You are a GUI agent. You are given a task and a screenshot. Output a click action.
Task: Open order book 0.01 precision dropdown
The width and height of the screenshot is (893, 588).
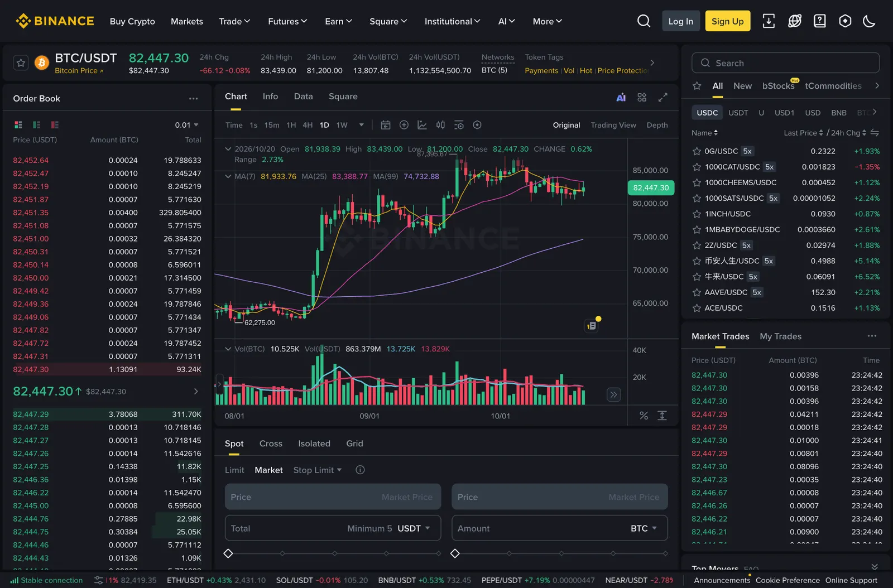click(x=186, y=125)
